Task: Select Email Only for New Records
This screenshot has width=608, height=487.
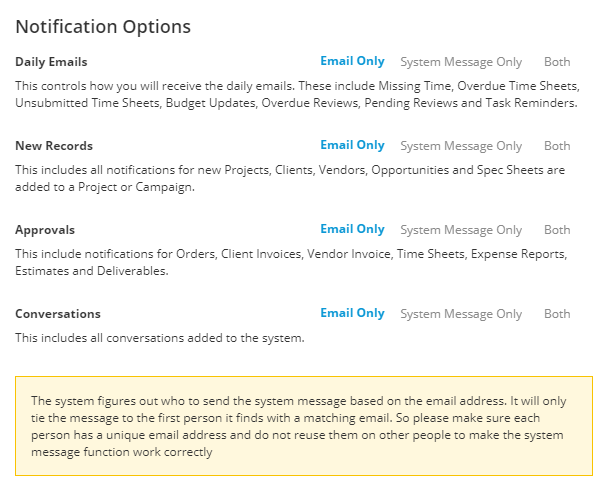Action: click(352, 145)
